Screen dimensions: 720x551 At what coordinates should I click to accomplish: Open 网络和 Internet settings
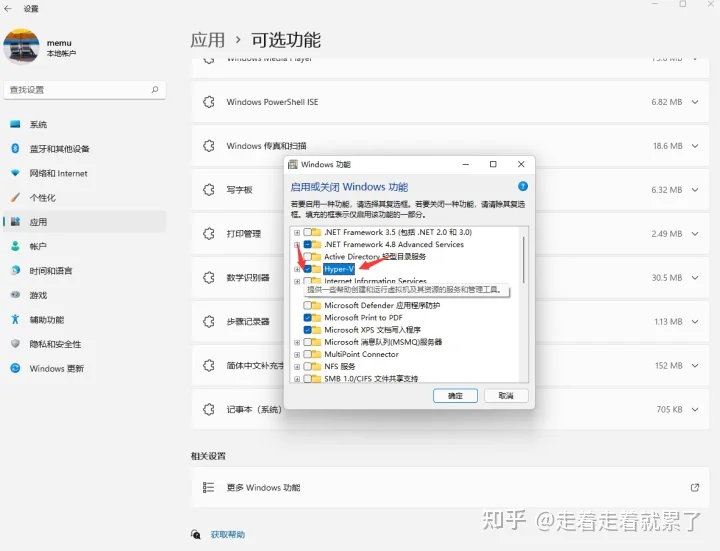tap(84, 173)
